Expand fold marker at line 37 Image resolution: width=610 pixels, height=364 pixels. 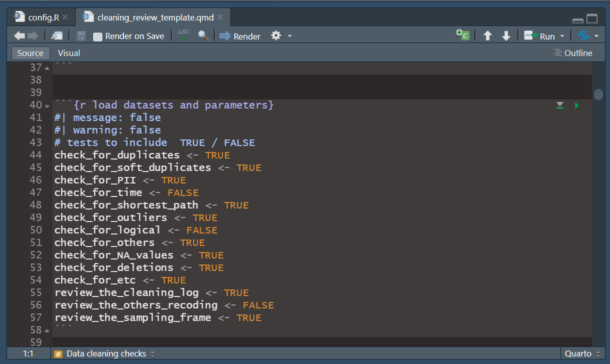[47, 68]
